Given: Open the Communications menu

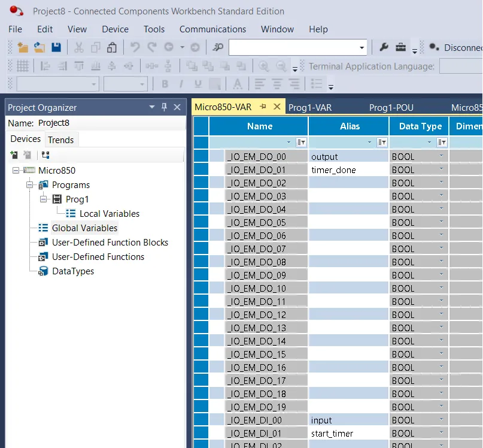Looking at the screenshot, I should pos(212,29).
